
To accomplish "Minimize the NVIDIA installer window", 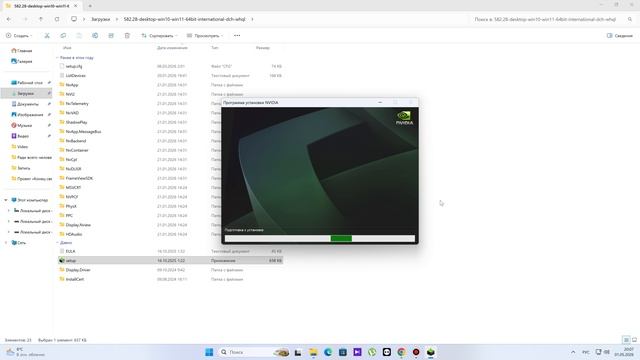I will coord(380,102).
